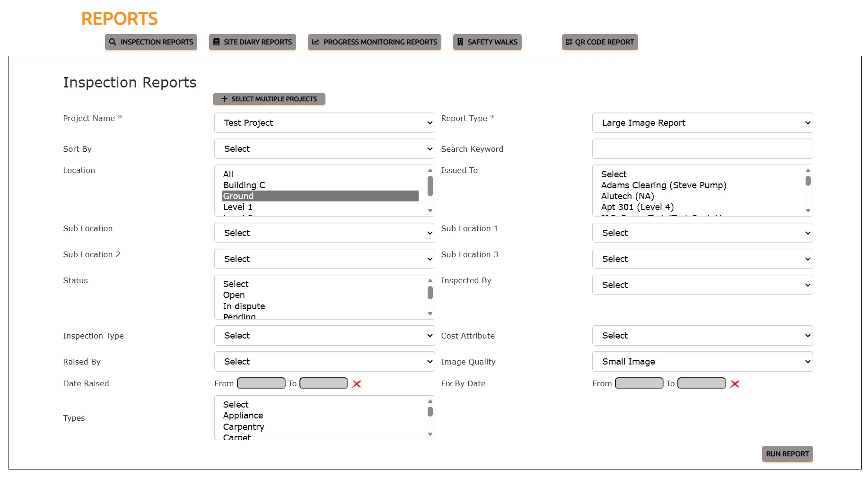Run the report

click(x=788, y=454)
